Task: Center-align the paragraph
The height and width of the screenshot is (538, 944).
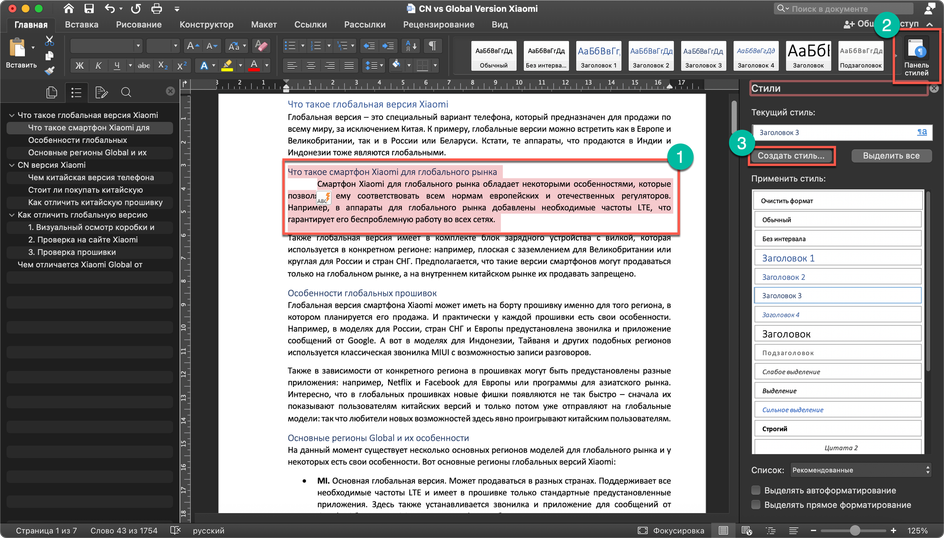Action: click(311, 65)
